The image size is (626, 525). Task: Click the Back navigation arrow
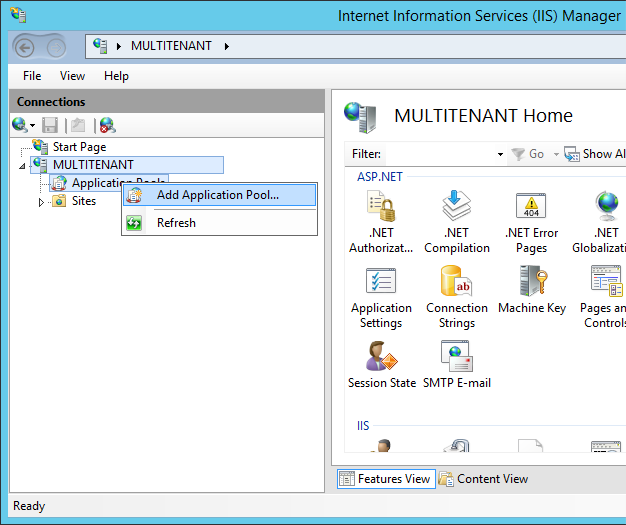25,48
